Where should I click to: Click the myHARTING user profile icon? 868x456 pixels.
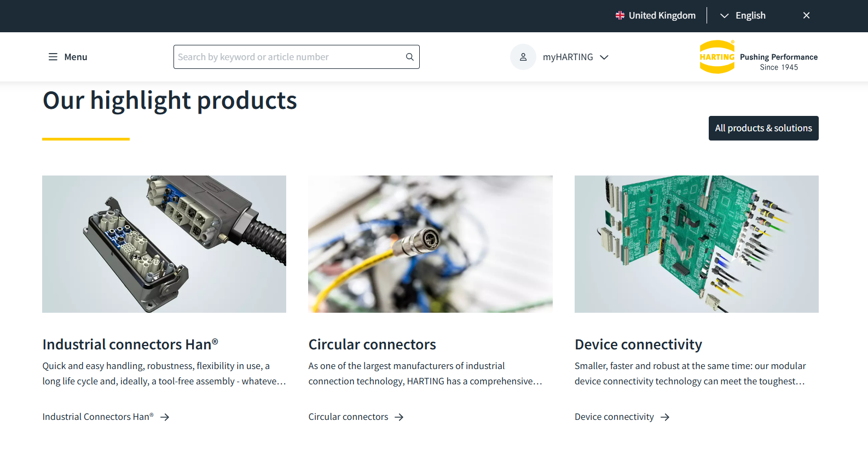[x=523, y=57]
